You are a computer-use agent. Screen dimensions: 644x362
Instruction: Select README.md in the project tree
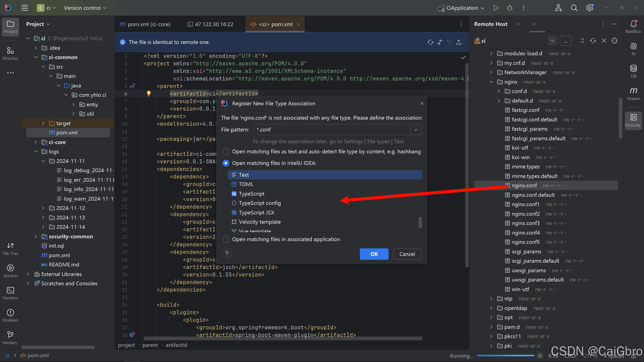coord(64,265)
